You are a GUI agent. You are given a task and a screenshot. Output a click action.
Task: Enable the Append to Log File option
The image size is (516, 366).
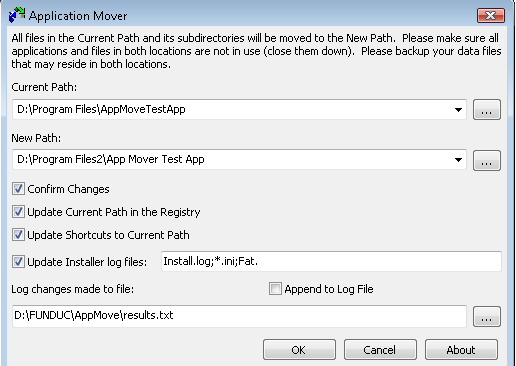pos(275,289)
